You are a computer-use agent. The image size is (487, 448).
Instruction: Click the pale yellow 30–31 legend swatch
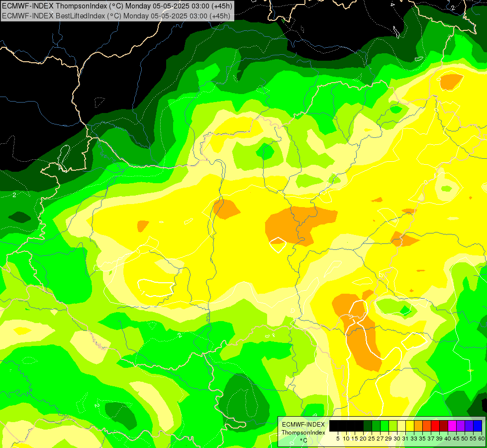pos(401,426)
